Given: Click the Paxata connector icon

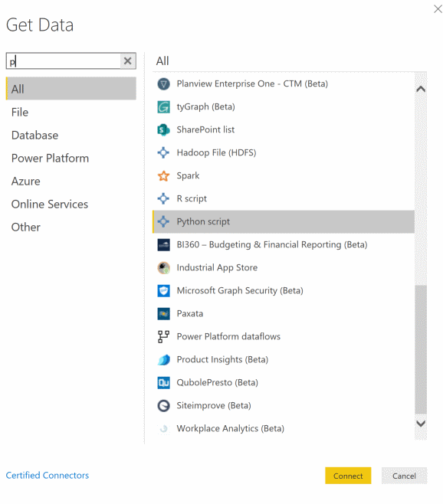Looking at the screenshot, I should (163, 314).
